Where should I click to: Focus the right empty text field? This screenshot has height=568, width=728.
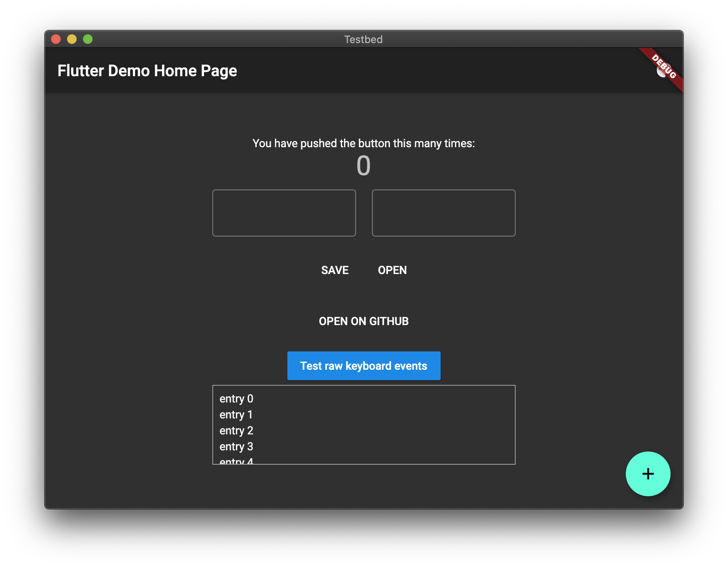point(443,213)
